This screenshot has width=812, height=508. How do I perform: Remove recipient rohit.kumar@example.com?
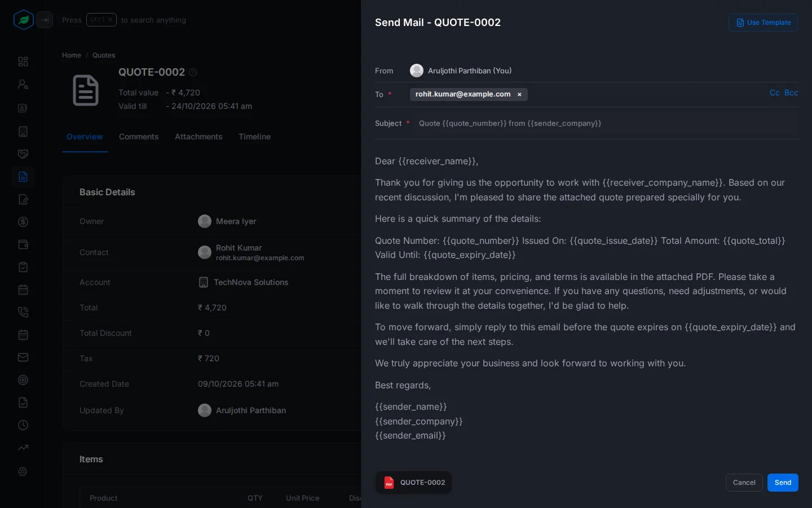pyautogui.click(x=519, y=94)
